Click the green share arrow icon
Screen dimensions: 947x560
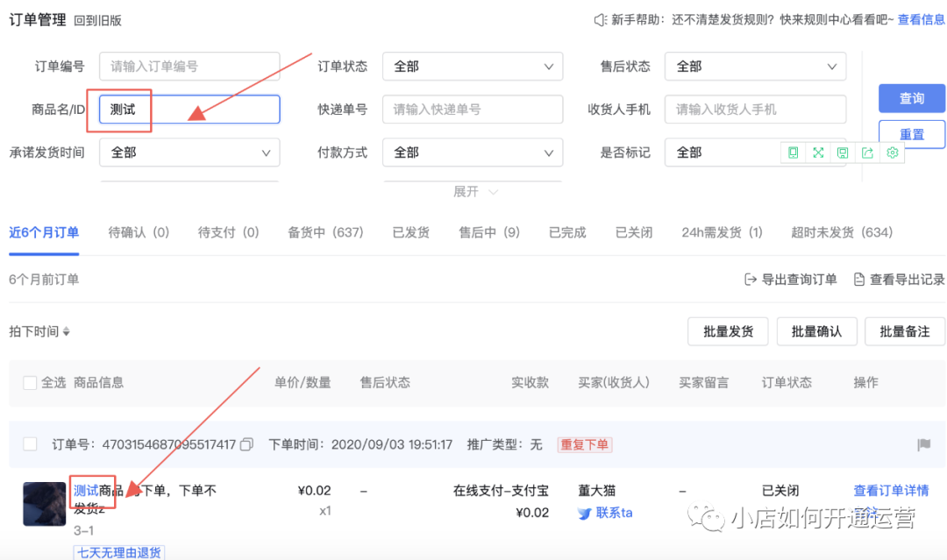867,152
